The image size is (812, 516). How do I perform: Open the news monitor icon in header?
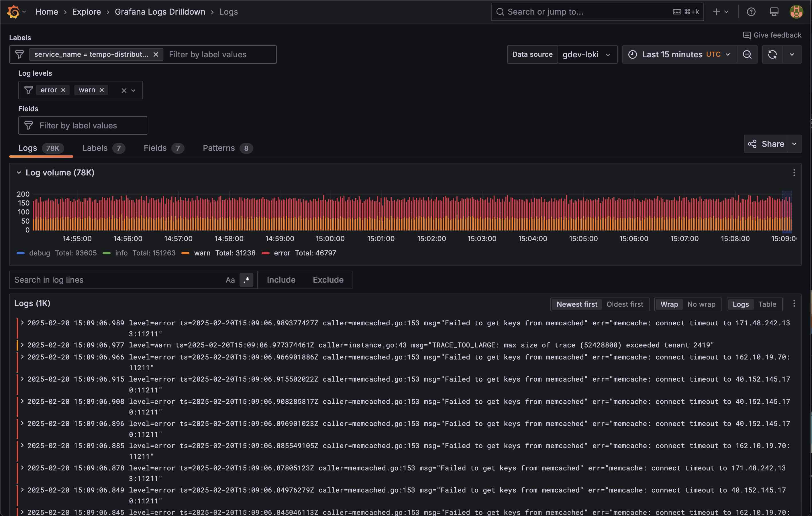pos(774,12)
